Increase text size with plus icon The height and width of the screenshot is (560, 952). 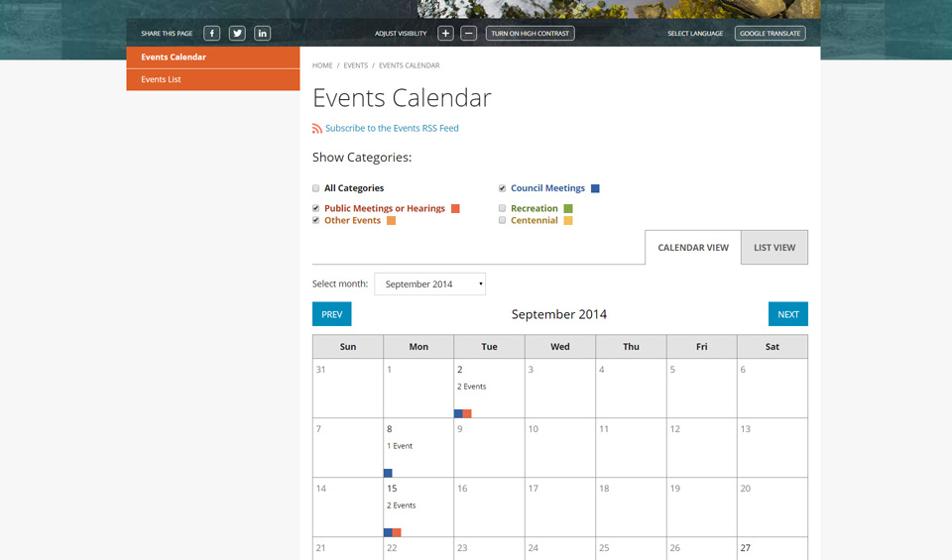445,34
